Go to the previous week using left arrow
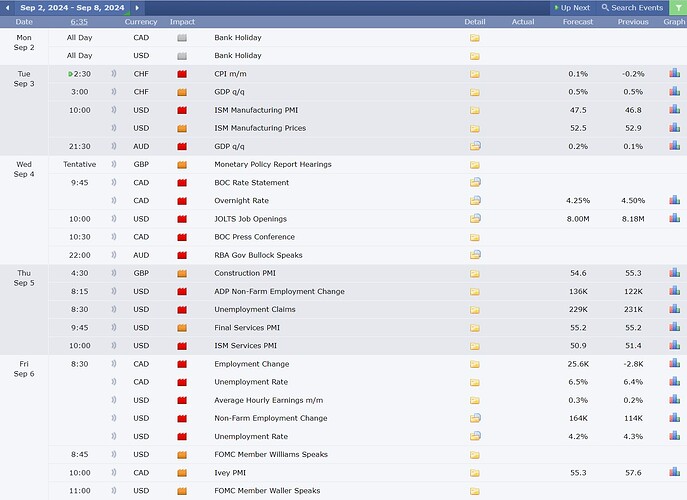 [7, 7]
